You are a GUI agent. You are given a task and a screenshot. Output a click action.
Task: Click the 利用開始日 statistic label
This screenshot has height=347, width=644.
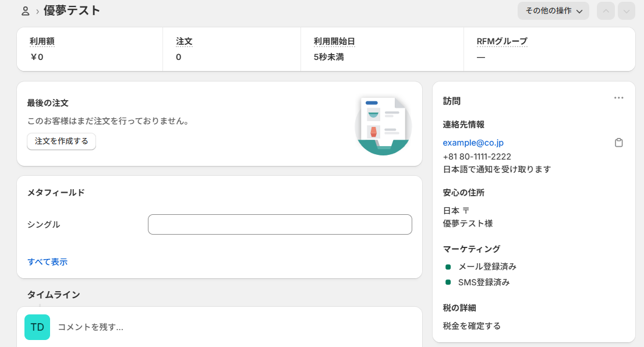pos(334,41)
